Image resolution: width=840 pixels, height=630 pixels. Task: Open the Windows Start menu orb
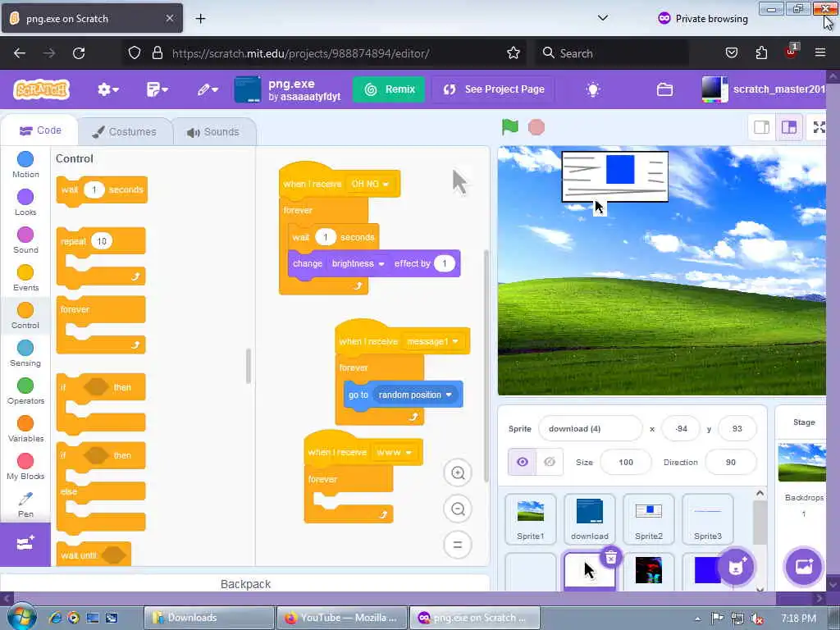click(21, 617)
